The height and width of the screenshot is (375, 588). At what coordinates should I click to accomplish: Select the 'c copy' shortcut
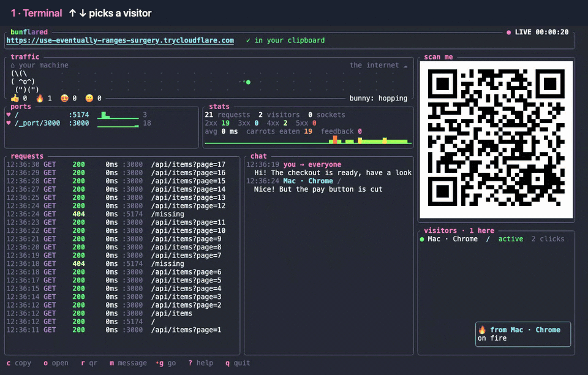19,363
